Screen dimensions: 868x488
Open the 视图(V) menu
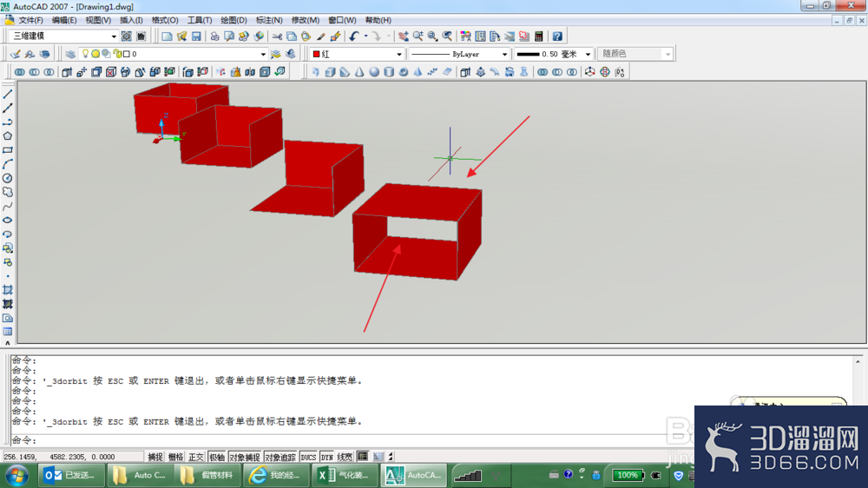(98, 20)
